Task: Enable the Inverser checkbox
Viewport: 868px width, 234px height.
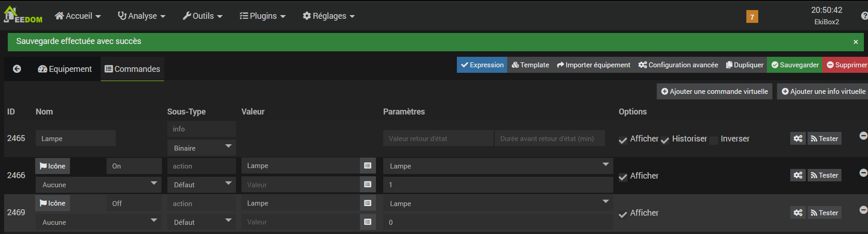Action: 713,140
